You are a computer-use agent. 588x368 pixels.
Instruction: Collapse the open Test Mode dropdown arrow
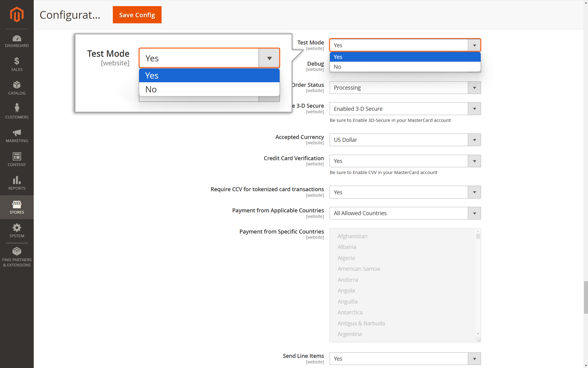[474, 45]
